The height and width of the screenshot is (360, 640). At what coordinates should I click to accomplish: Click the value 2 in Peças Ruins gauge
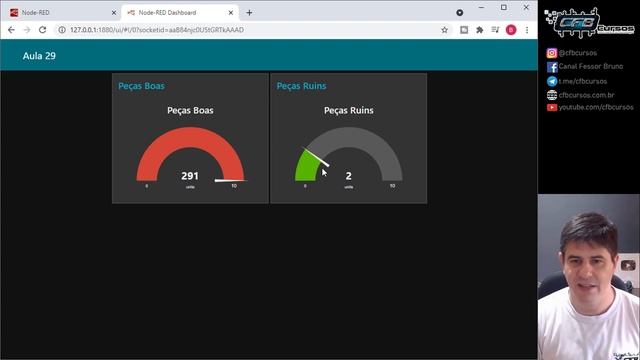(349, 176)
